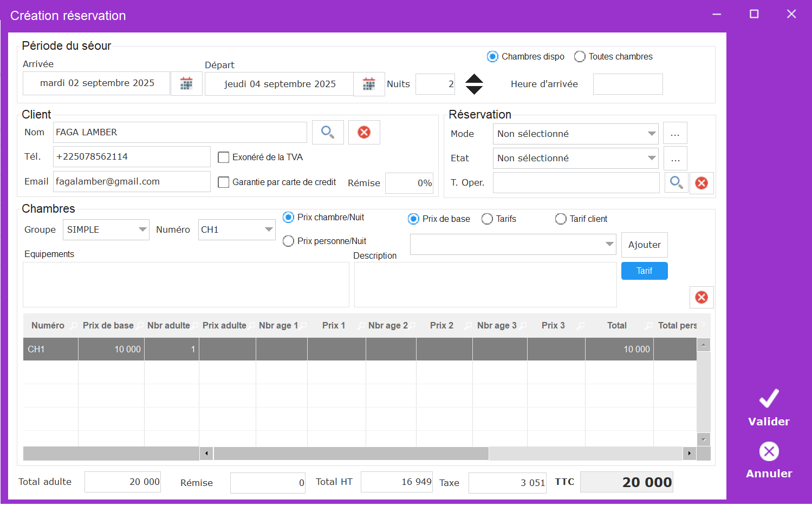Increase number of nights with up arrow
This screenshot has height=506, width=812.
(474, 78)
